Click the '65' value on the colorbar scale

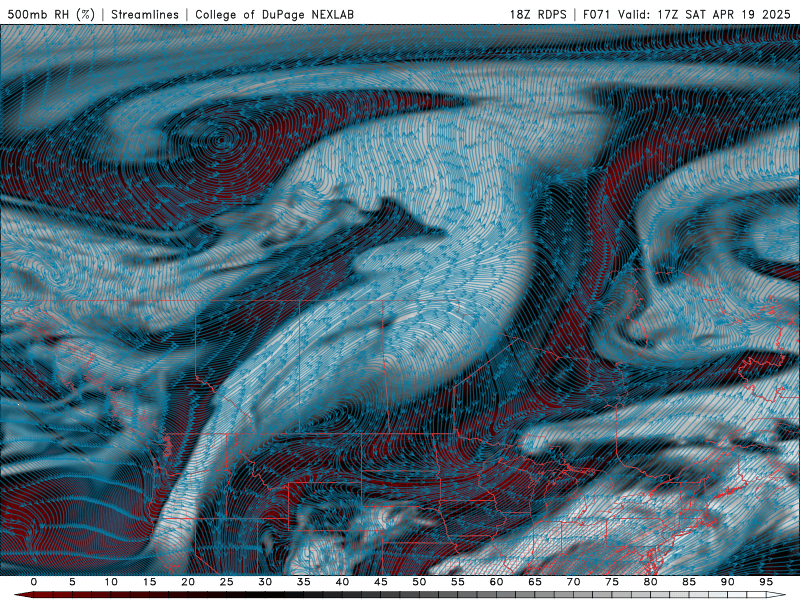(535, 582)
